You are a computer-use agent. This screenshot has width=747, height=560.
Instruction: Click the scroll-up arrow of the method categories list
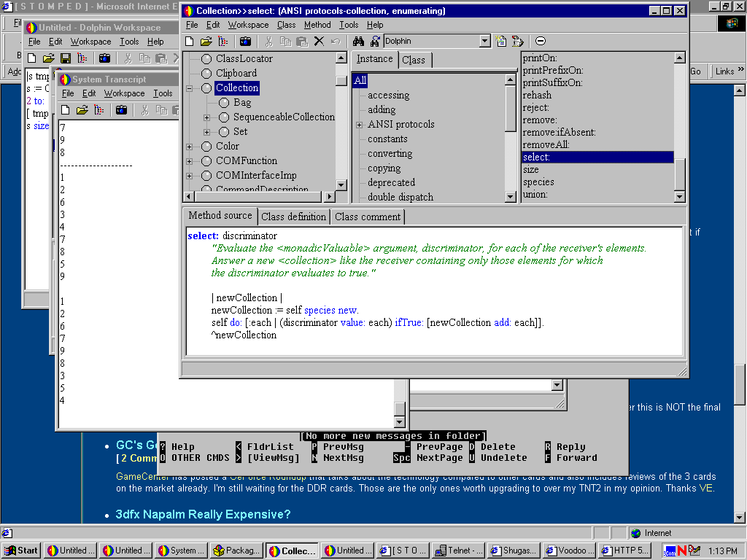(x=510, y=79)
